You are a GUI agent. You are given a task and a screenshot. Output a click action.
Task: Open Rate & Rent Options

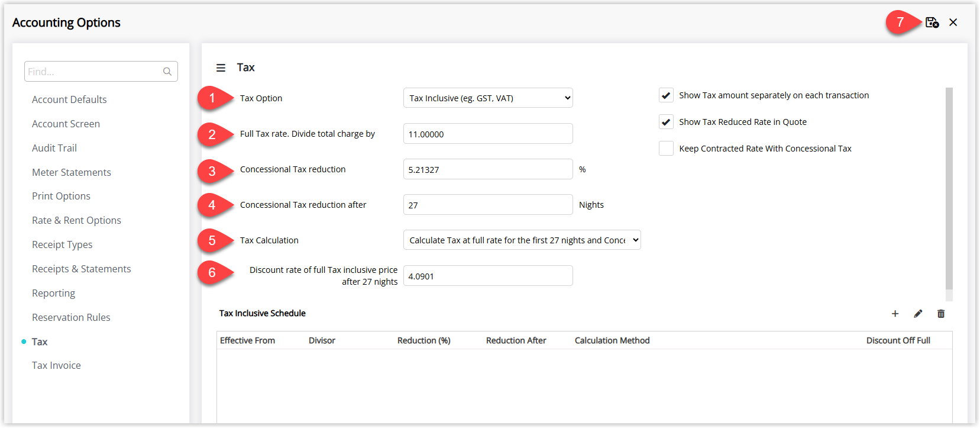tap(76, 220)
